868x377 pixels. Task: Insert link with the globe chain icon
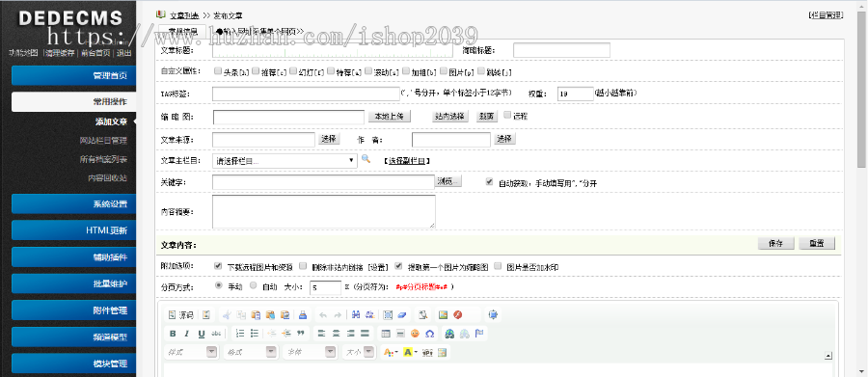coord(449,334)
